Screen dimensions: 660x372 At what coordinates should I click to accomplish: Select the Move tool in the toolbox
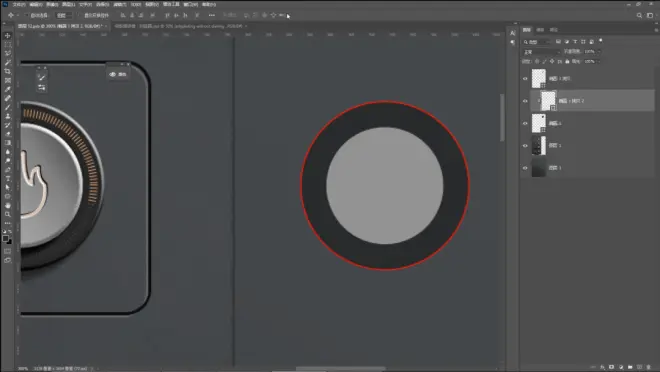8,36
